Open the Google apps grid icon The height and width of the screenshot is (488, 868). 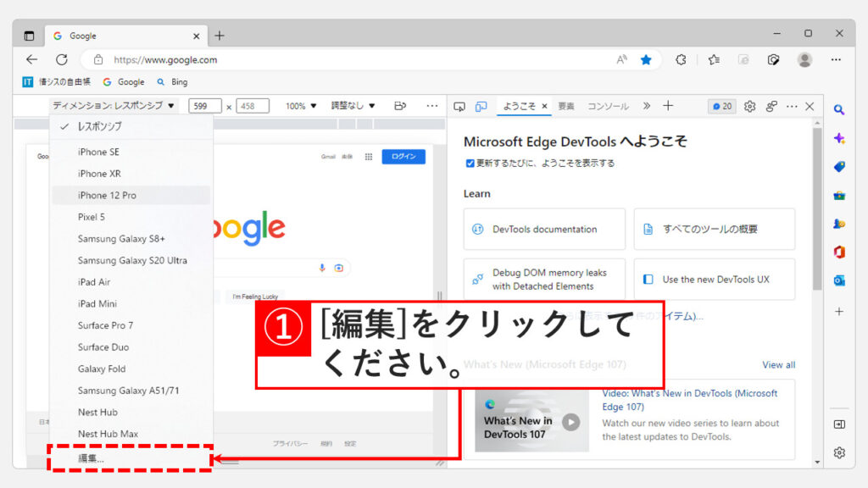click(x=369, y=157)
